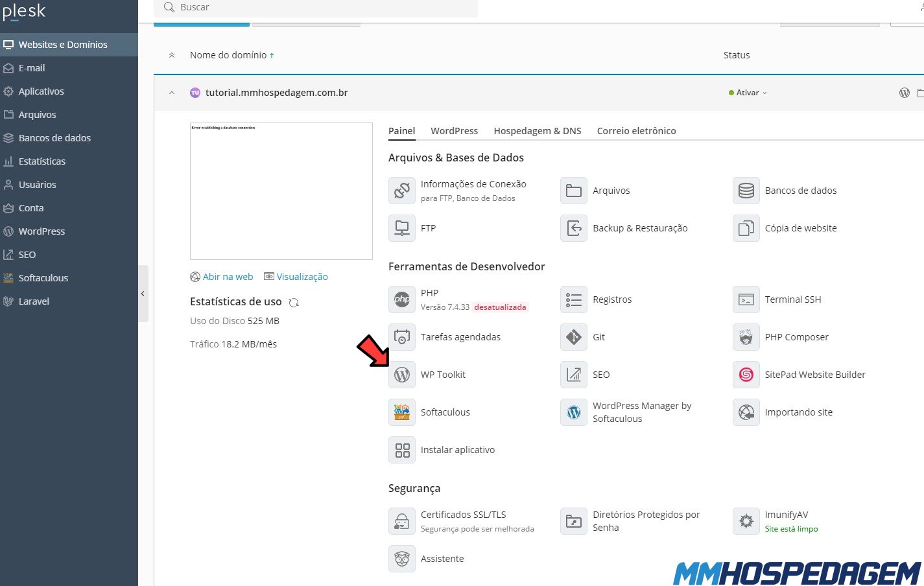
Task: Open the PHP settings icon
Action: click(402, 299)
